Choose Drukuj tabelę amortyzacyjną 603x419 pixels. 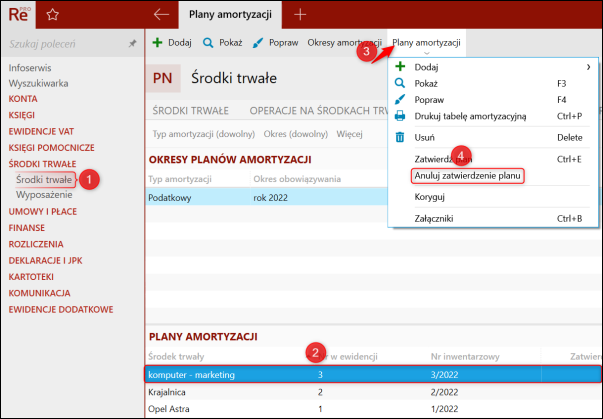(x=492, y=116)
